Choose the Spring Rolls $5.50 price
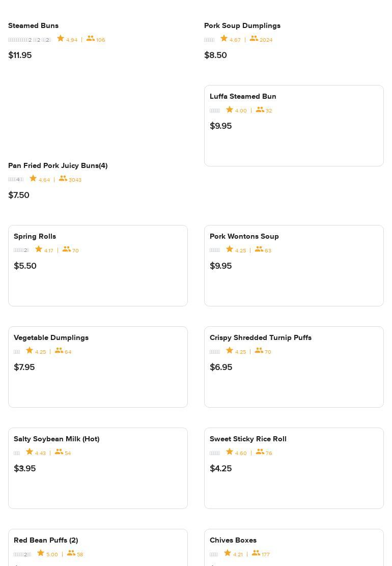The height and width of the screenshot is (566, 392). click(x=25, y=266)
